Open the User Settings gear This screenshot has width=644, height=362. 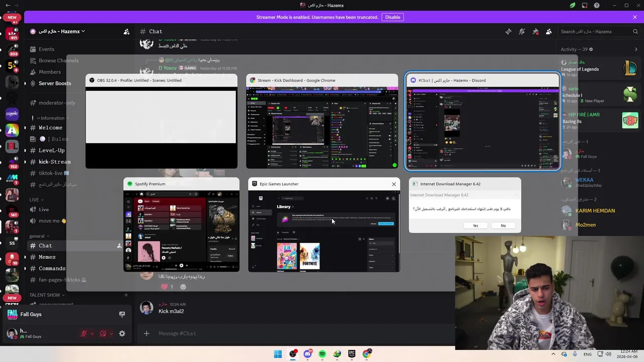point(122,333)
